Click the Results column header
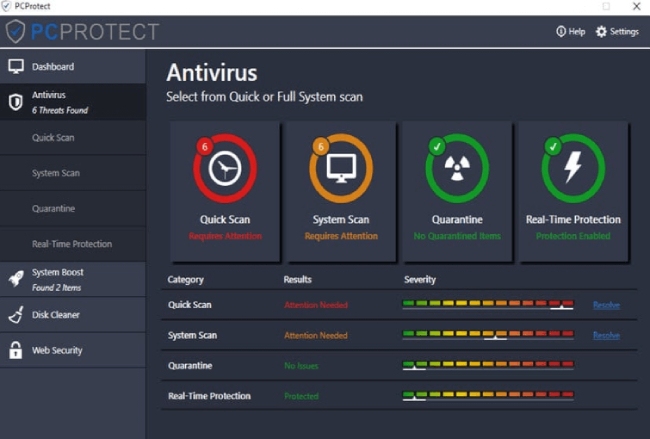 click(298, 279)
